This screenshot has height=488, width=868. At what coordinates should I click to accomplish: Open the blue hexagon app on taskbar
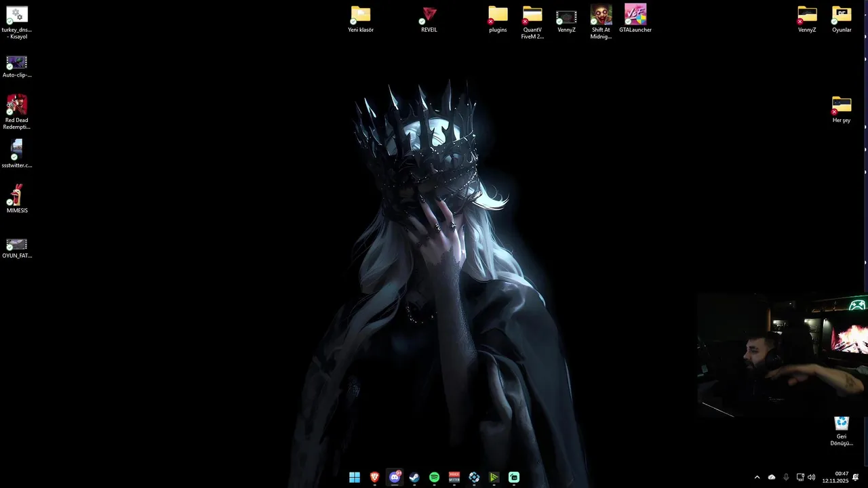[474, 477]
